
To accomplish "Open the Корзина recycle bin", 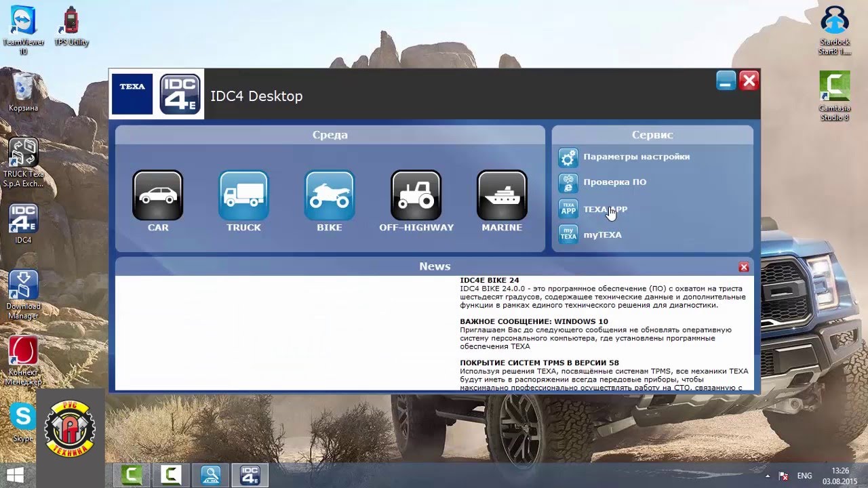I will coord(23,92).
